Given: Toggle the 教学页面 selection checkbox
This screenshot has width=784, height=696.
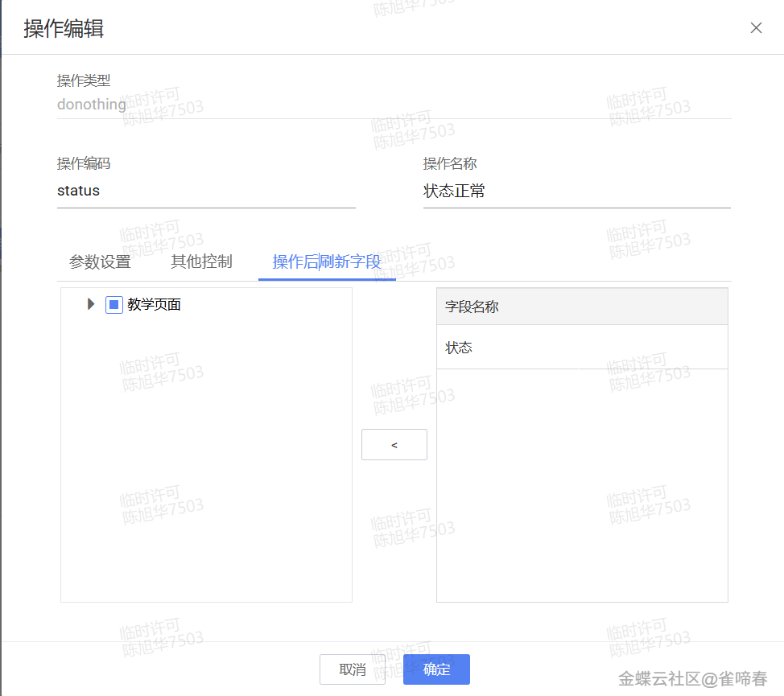Looking at the screenshot, I should coord(113,304).
